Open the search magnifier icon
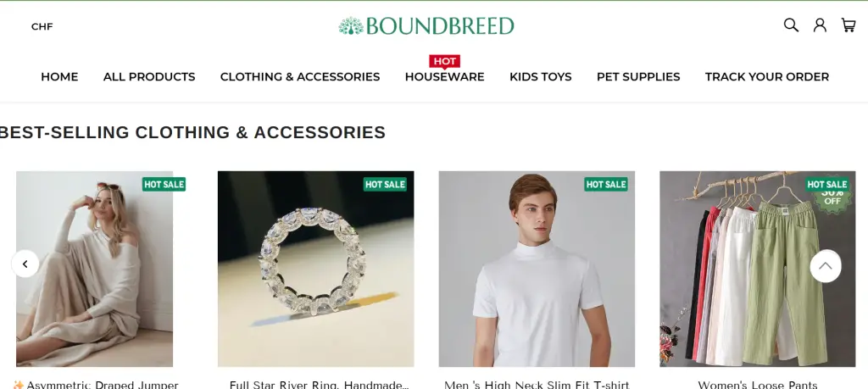 pos(791,25)
